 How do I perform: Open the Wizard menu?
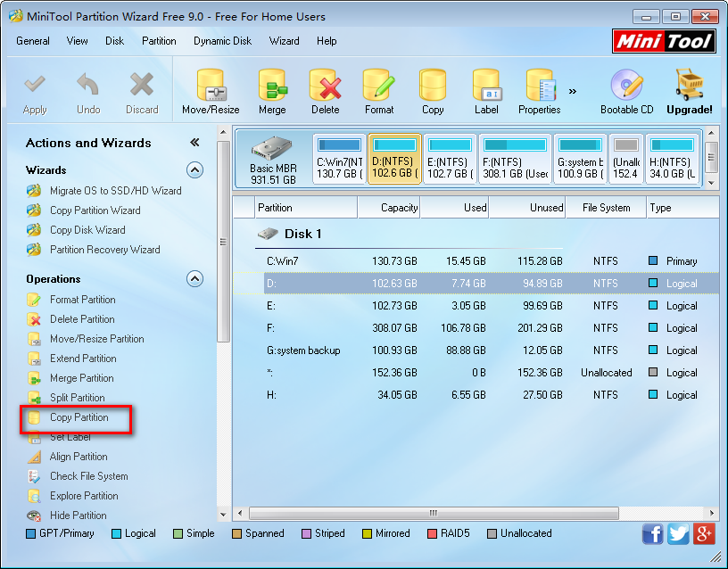(284, 41)
